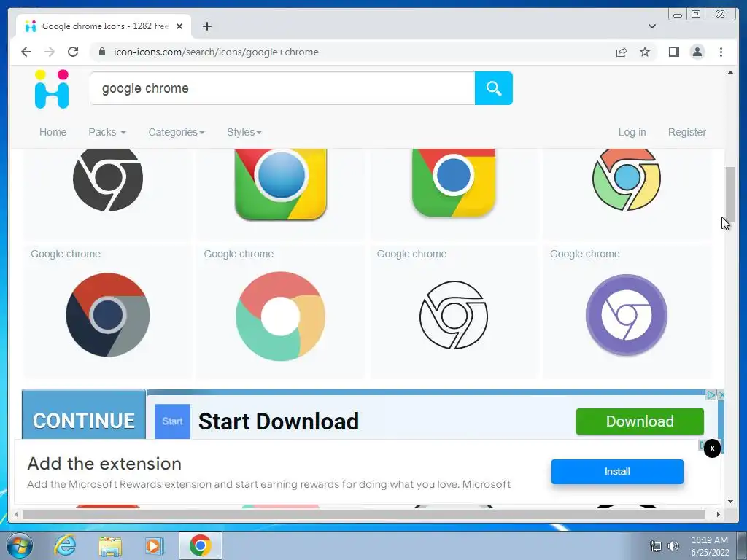
Task: Select the dark gray Chrome icon
Action: (x=108, y=179)
